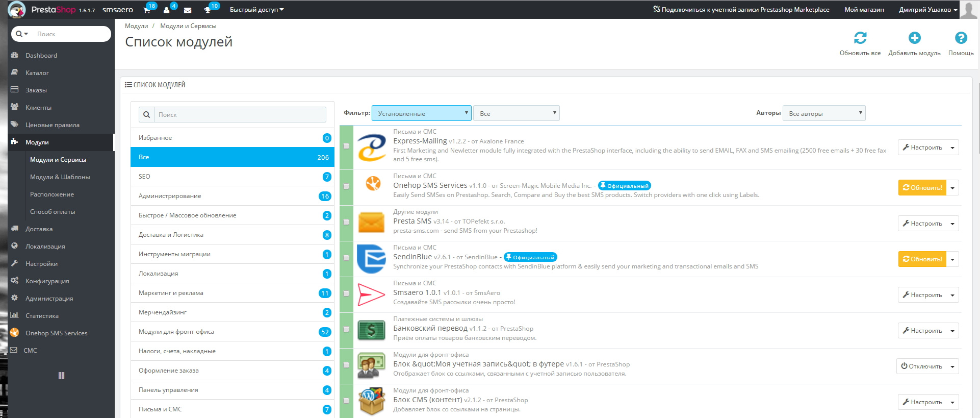Click the Smsaero paper plane logo
The width and height of the screenshot is (980, 418).
pyautogui.click(x=371, y=294)
